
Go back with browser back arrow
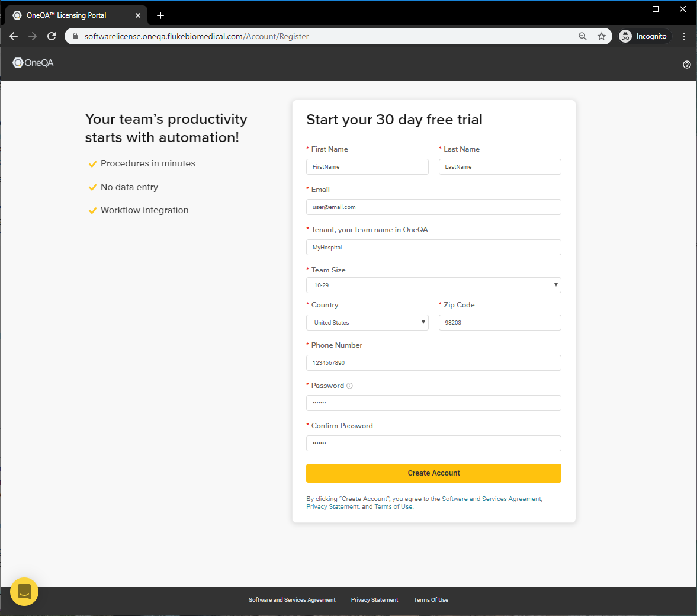(x=14, y=37)
